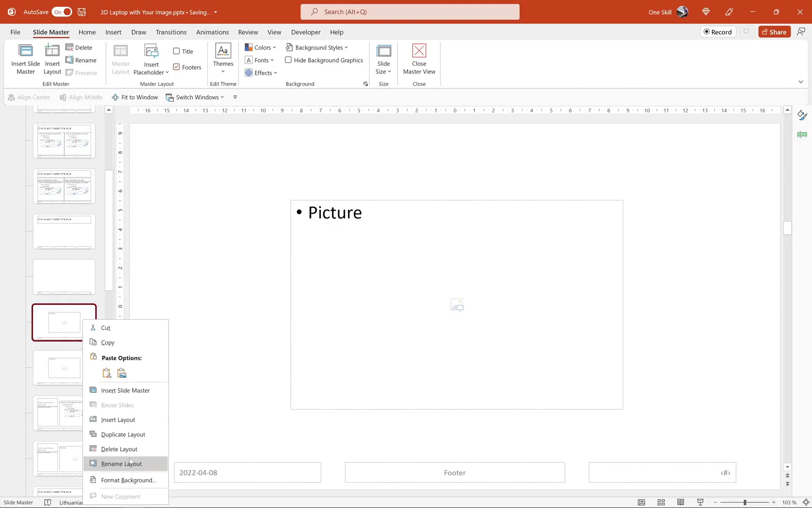Screen dimensions: 812x508
Task: Customize the Quick Access Toolbar arrow
Action: pyautogui.click(x=235, y=97)
